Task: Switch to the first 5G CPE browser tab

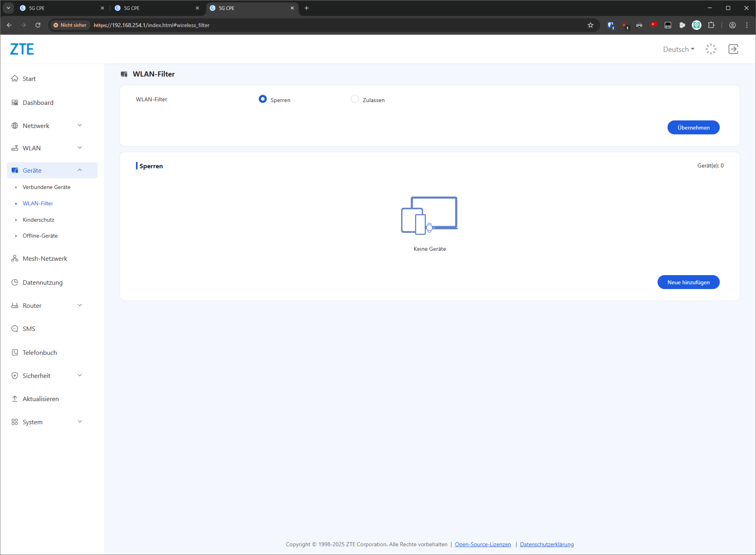Action: [x=62, y=8]
